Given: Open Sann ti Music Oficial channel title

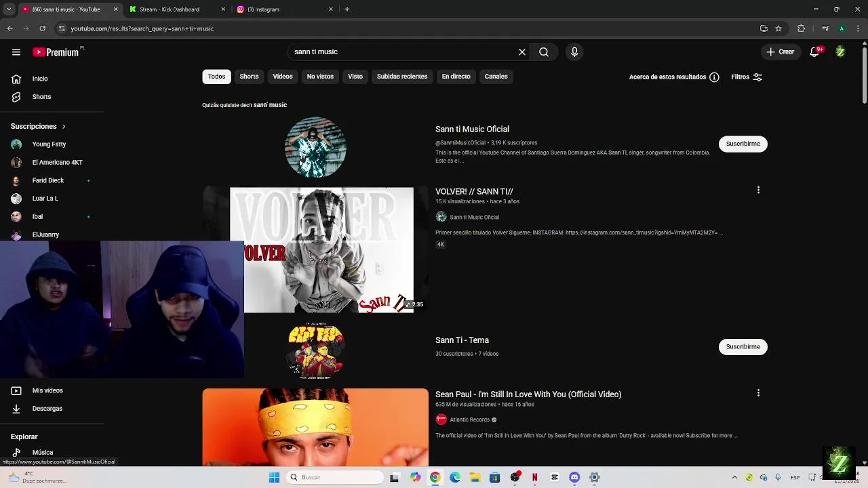Looking at the screenshot, I should pyautogui.click(x=472, y=129).
